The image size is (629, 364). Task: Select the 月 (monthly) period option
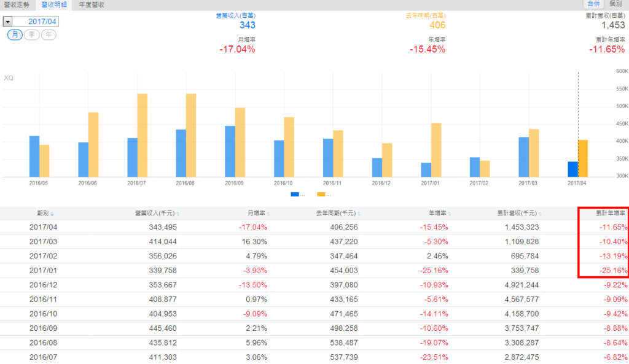[15, 35]
